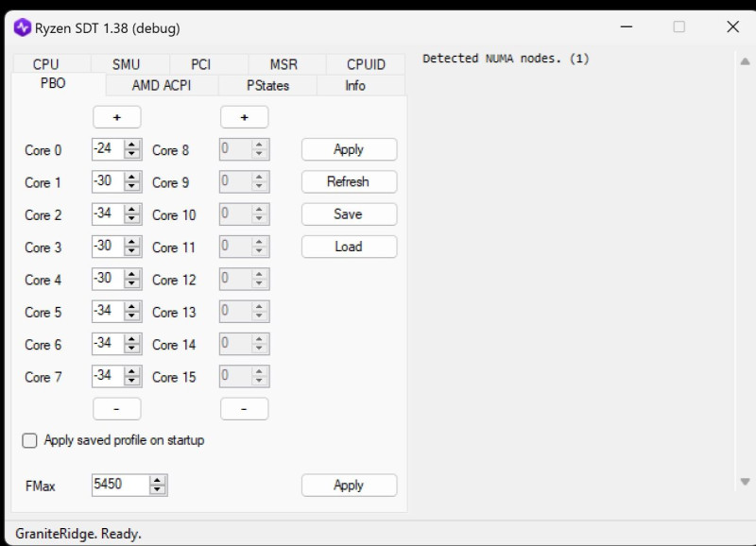Viewport: 756px width, 546px height.
Task: Increase Core 0 offset with up arrow
Action: click(x=131, y=145)
